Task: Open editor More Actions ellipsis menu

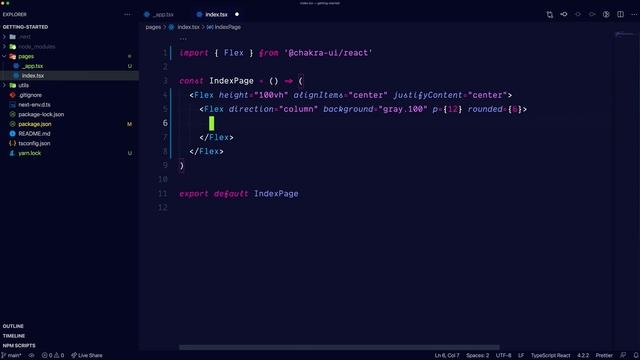Action: [x=634, y=14]
